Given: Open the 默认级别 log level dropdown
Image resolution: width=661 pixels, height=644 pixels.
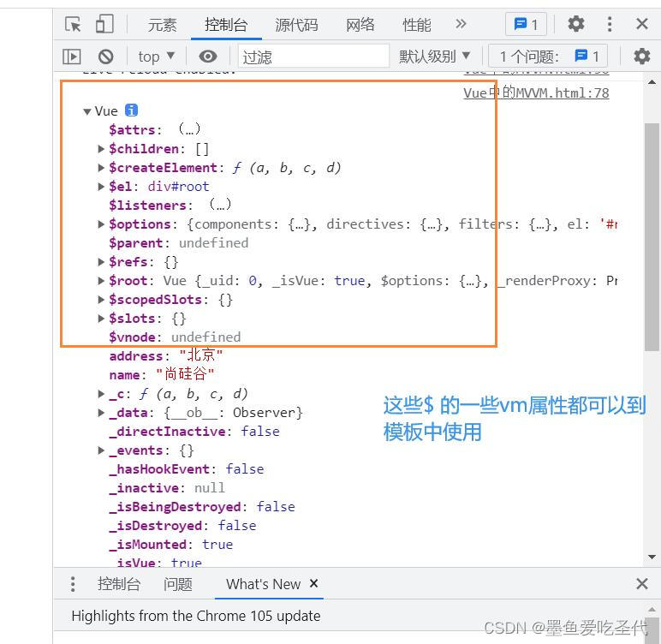Looking at the screenshot, I should point(434,56).
